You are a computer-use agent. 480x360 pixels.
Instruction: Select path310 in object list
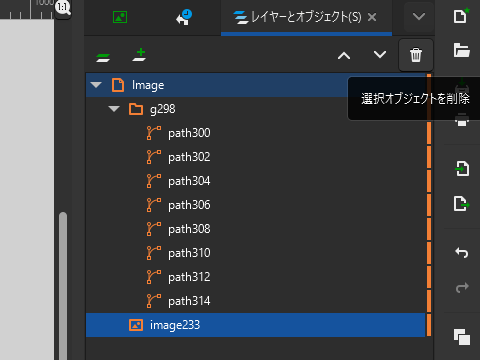pyautogui.click(x=256, y=253)
